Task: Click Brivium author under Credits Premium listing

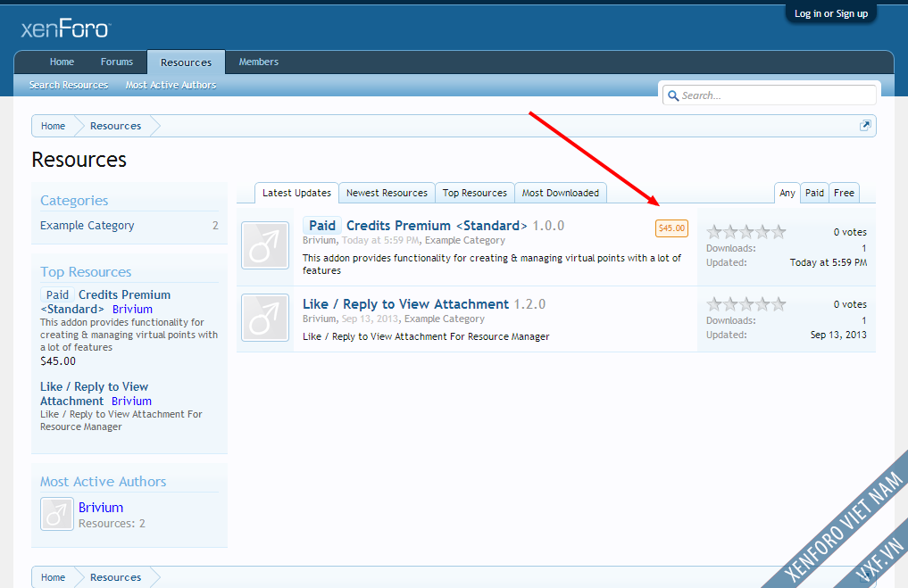Action: pyautogui.click(x=319, y=240)
